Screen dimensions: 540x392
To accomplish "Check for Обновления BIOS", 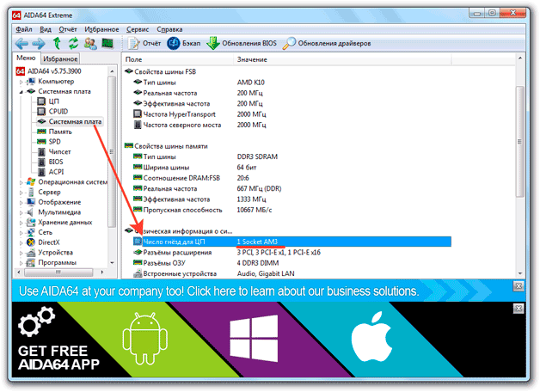I will (x=242, y=43).
